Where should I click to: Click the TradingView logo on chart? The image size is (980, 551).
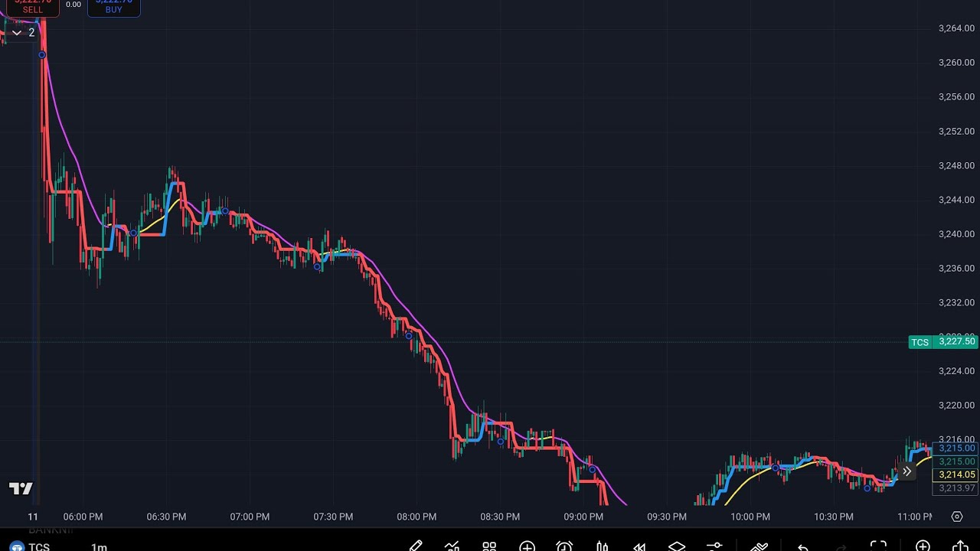[21, 488]
